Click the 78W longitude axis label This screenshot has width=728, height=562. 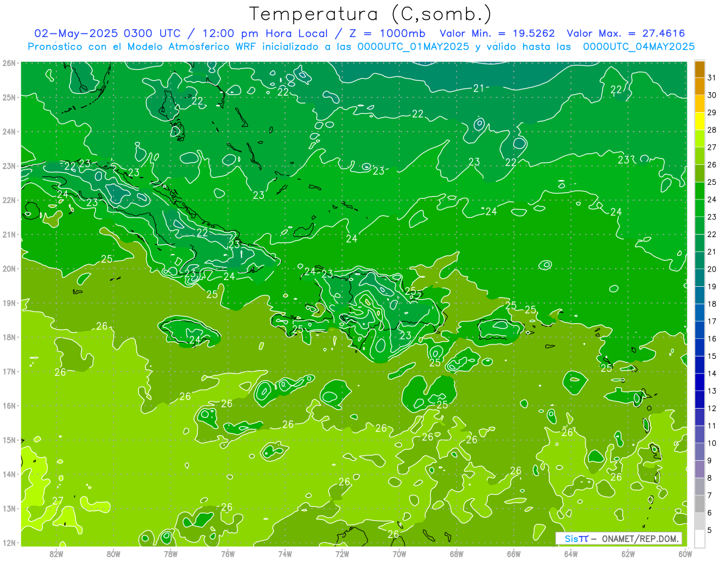click(x=170, y=554)
